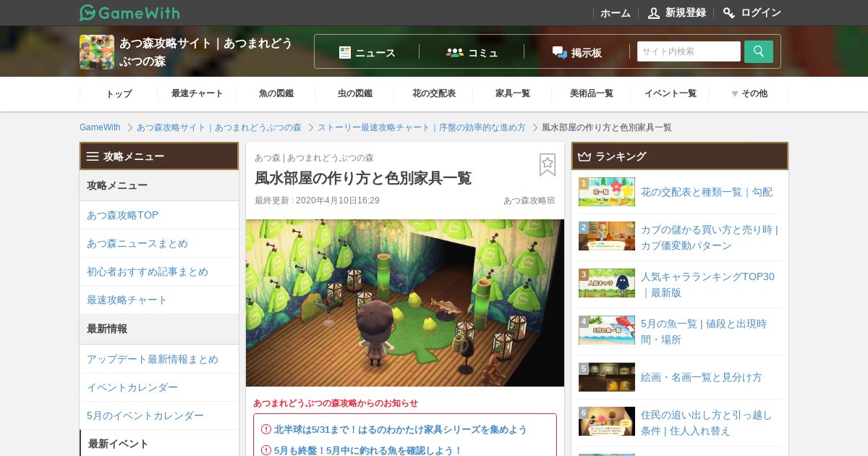Select the イベント一覧 tab

pos(670,93)
